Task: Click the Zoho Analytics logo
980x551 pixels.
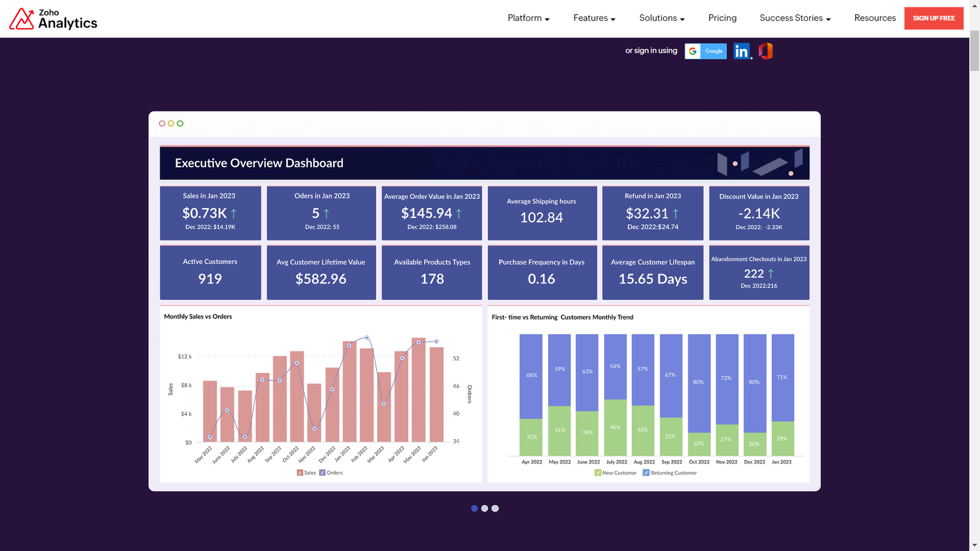Action: click(x=53, y=19)
